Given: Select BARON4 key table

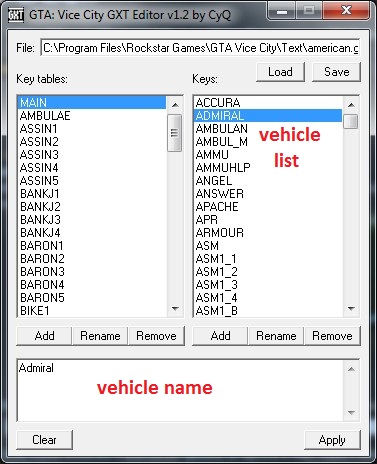Looking at the screenshot, I should (x=92, y=284).
